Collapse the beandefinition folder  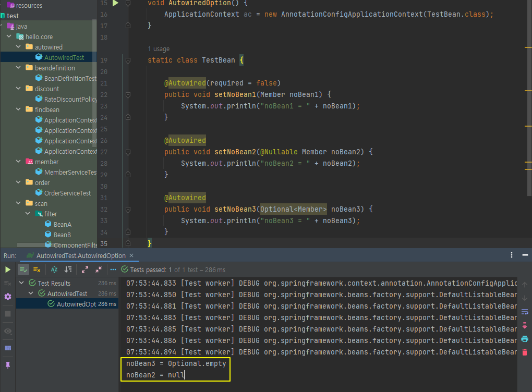[x=18, y=68]
